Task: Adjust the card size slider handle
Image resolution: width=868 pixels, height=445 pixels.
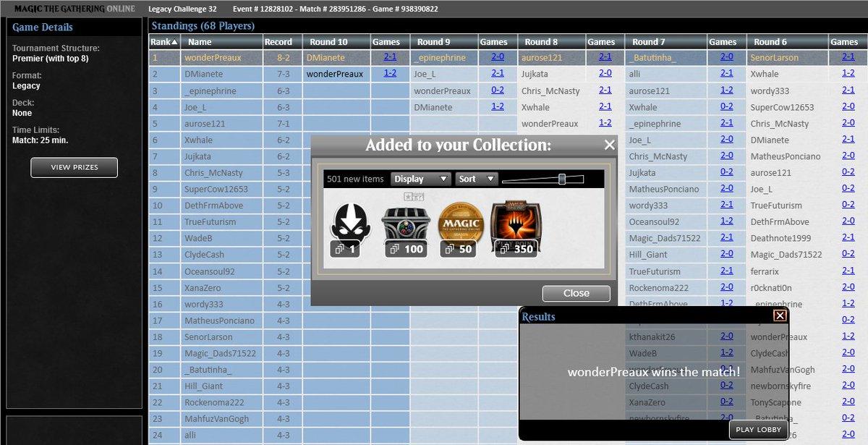Action: point(561,179)
